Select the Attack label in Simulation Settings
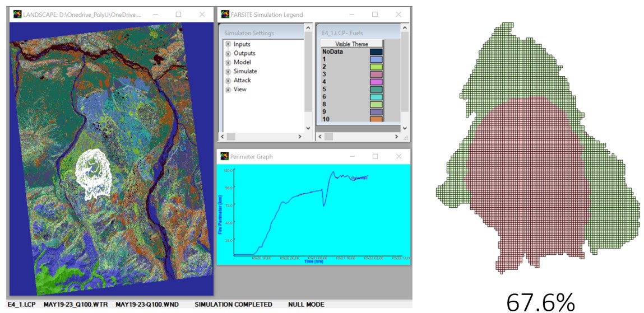 tap(242, 81)
